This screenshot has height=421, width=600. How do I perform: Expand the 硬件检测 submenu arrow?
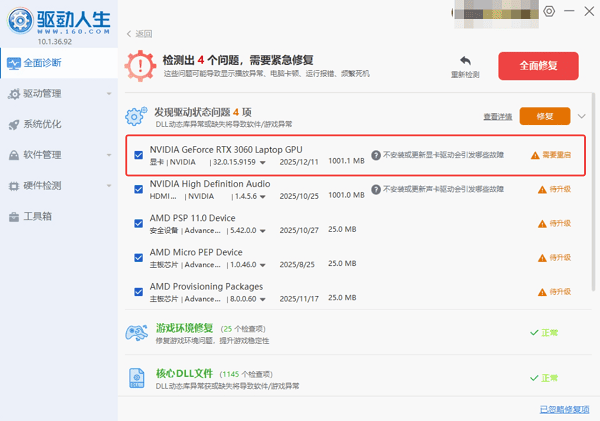109,186
